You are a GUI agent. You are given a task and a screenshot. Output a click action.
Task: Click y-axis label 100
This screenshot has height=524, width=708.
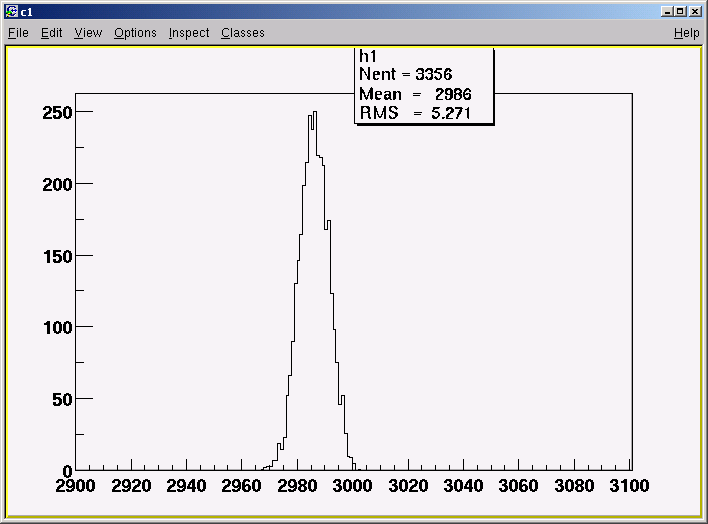[57, 328]
